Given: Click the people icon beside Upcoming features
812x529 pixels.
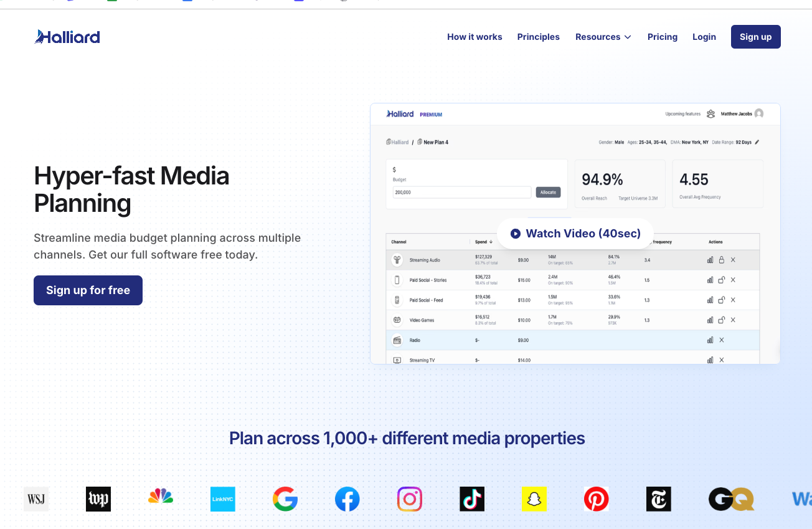Looking at the screenshot, I should [710, 114].
